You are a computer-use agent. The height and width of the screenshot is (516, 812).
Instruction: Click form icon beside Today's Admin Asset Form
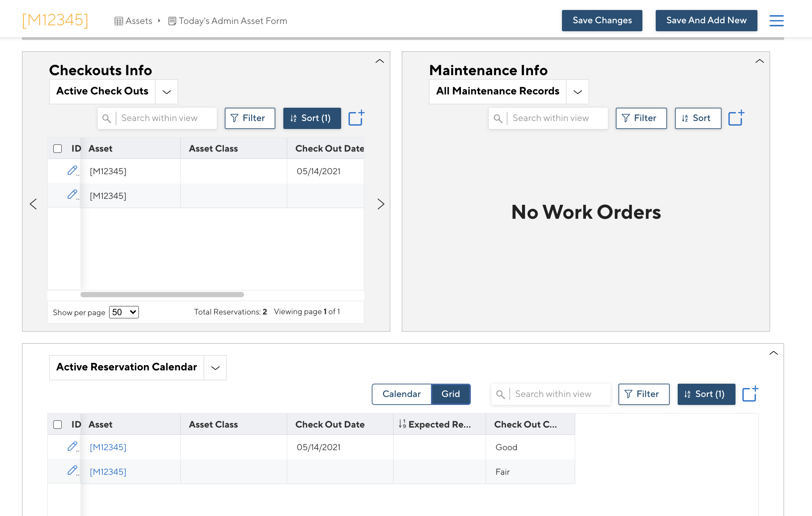[x=172, y=21]
